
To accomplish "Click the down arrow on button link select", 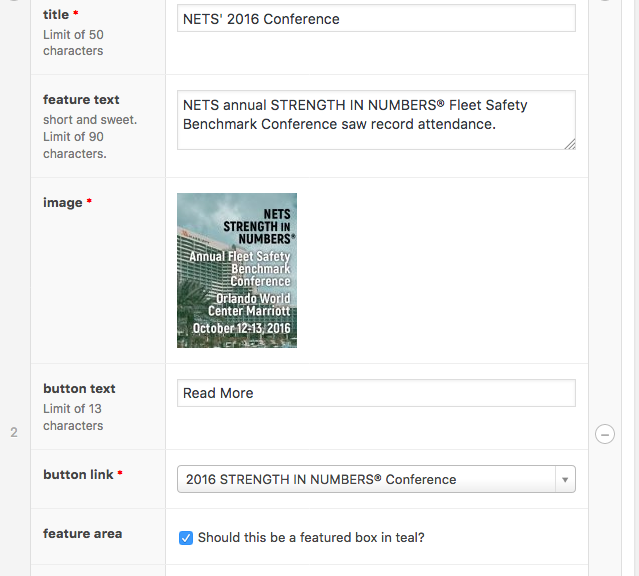I will point(565,480).
